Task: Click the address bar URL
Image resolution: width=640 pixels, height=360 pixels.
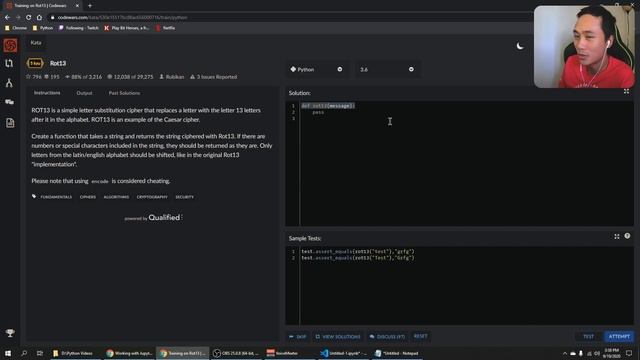Action: click(x=122, y=18)
